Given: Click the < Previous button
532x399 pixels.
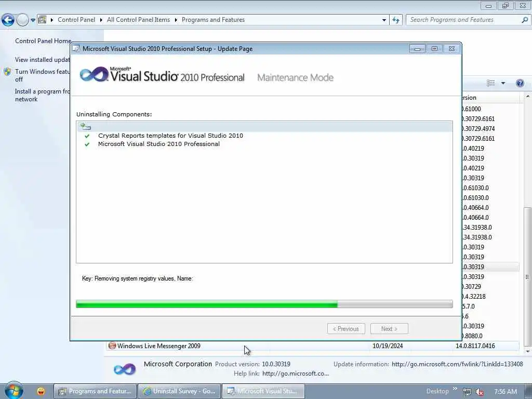Looking at the screenshot, I should click(346, 329).
